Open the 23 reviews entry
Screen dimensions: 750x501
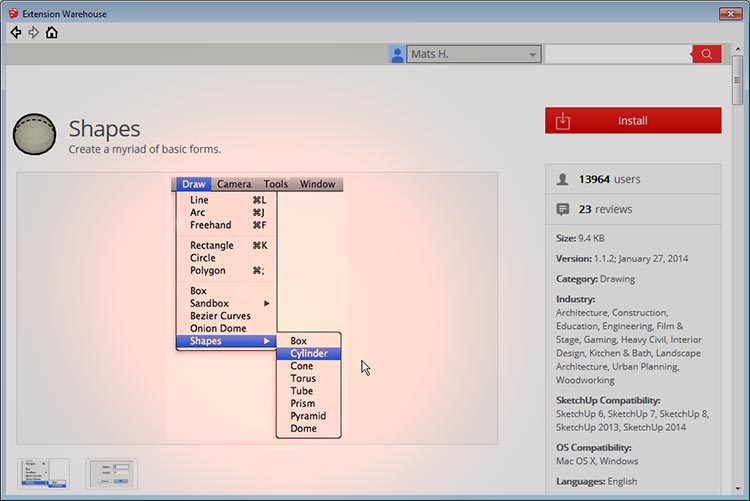[x=633, y=209]
